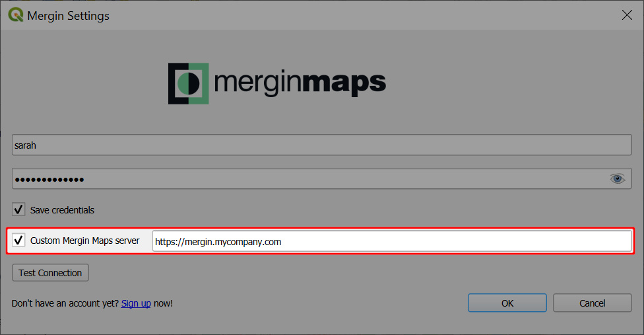
Task: Cancel the Mergin Settings dialog
Action: pyautogui.click(x=593, y=303)
